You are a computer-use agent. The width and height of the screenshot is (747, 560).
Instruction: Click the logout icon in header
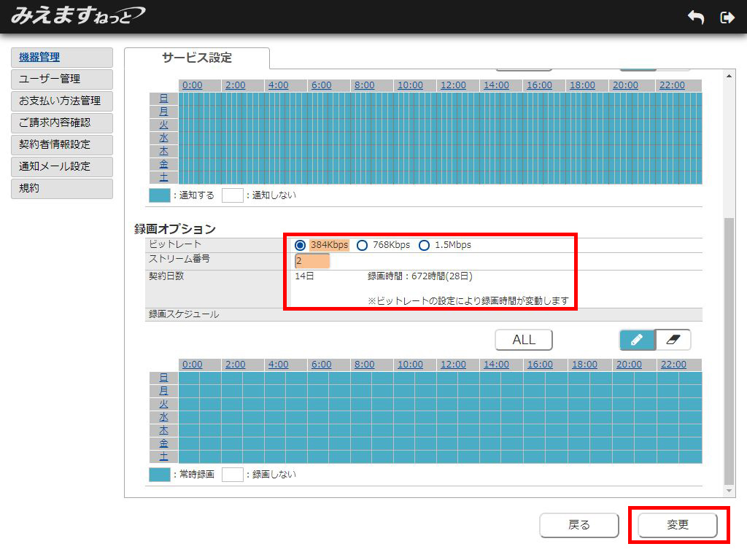727,17
